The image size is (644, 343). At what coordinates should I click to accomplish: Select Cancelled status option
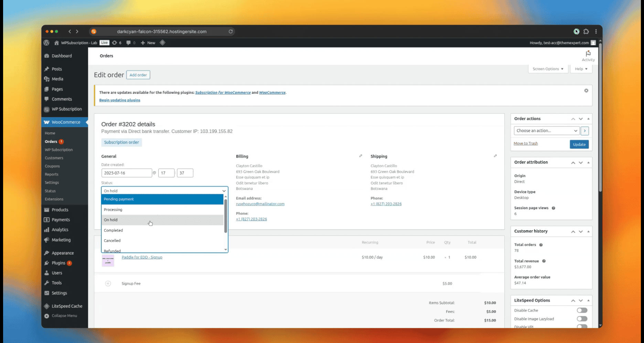[x=162, y=241]
